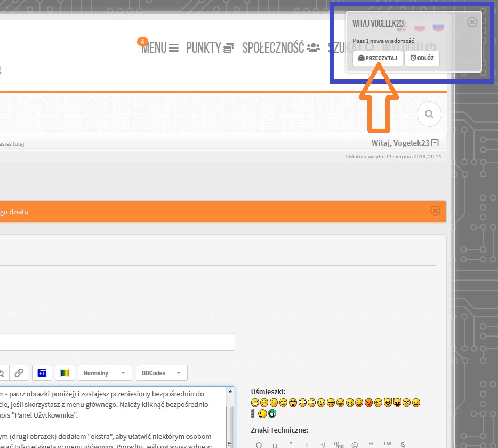
Task: Open the rainbow text color picker
Action: pos(65,373)
